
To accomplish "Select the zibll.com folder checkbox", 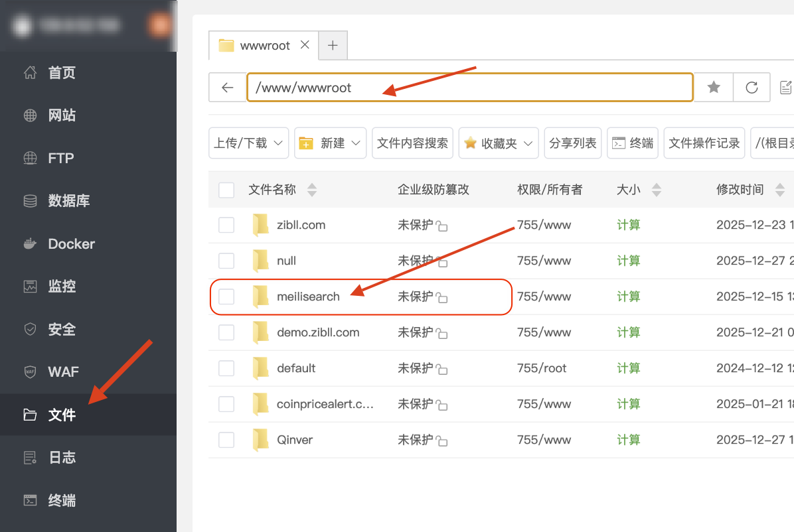I will click(x=226, y=225).
